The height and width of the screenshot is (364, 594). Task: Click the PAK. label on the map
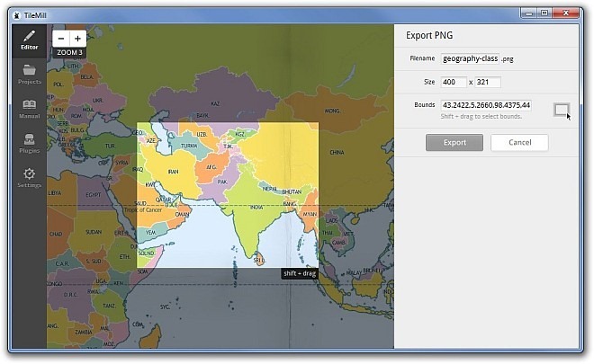pos(222,182)
